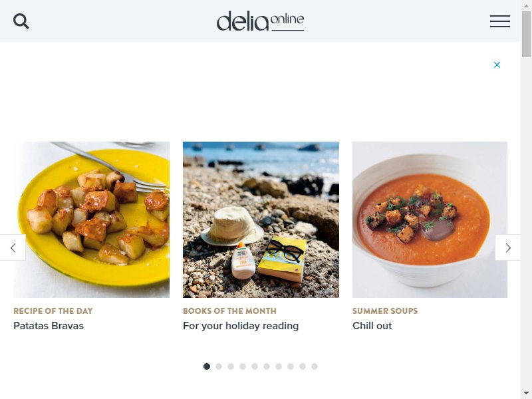532x399 pixels.
Task: Open the Chill out soups link
Action: [x=372, y=326]
